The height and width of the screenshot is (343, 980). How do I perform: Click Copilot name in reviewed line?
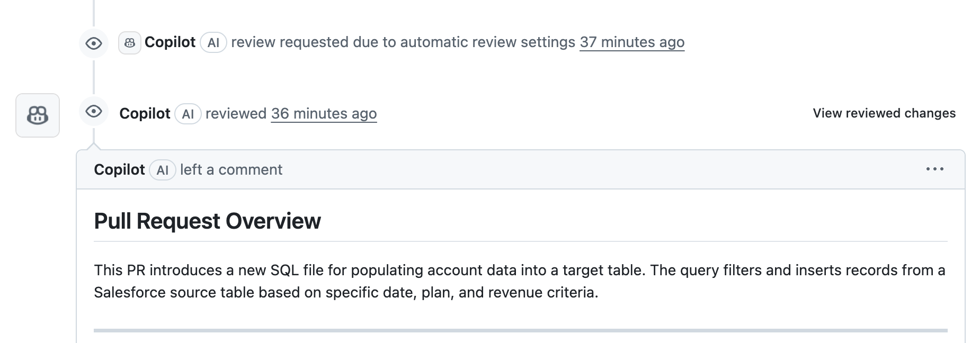[x=145, y=114]
